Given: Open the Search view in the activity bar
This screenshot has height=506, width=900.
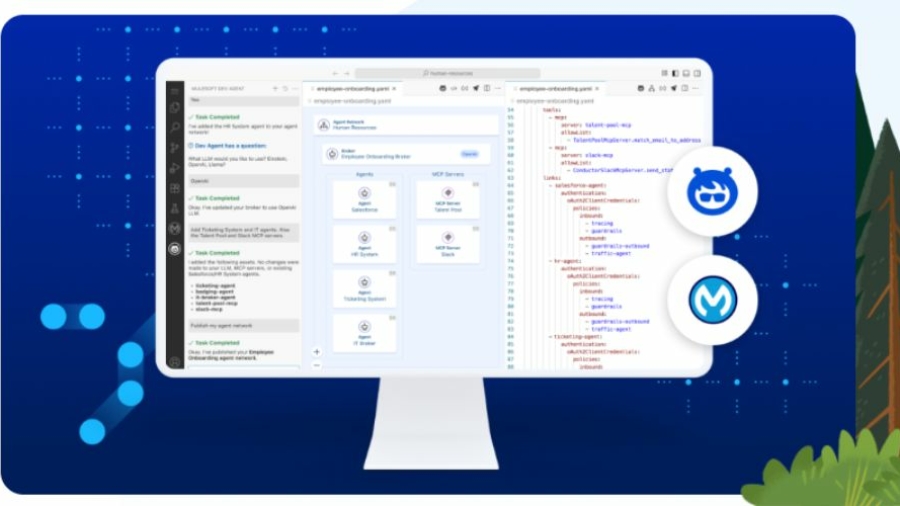Looking at the screenshot, I should [175, 127].
